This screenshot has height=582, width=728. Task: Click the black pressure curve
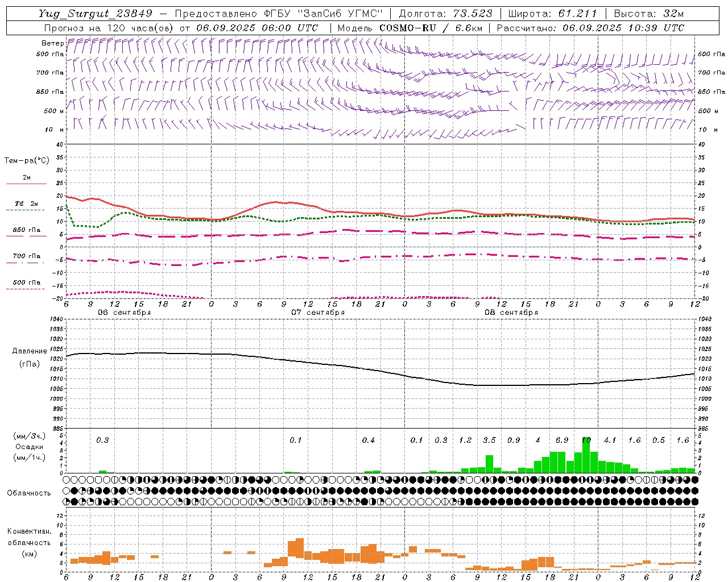[380, 371]
